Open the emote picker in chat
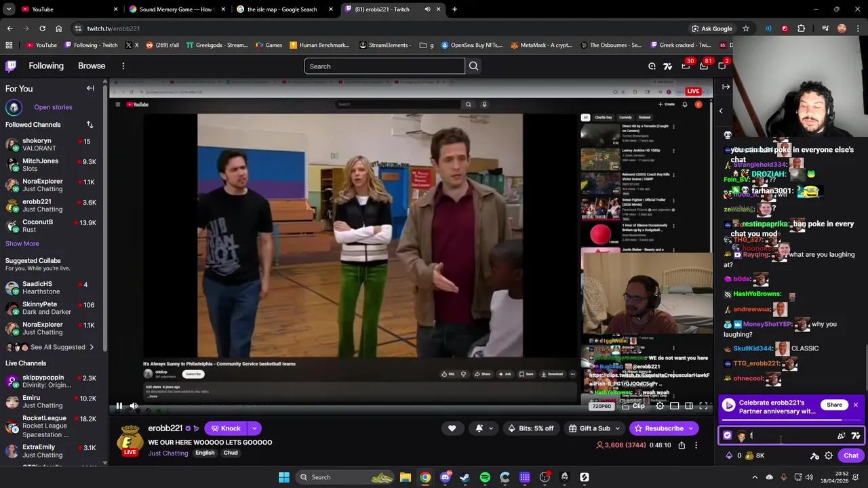The width and height of the screenshot is (868, 488). 842,436
